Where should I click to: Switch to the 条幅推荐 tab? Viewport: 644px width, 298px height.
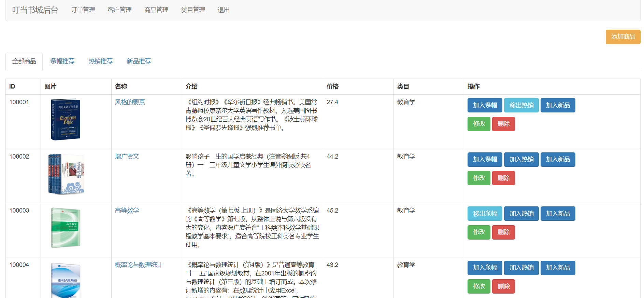62,61
